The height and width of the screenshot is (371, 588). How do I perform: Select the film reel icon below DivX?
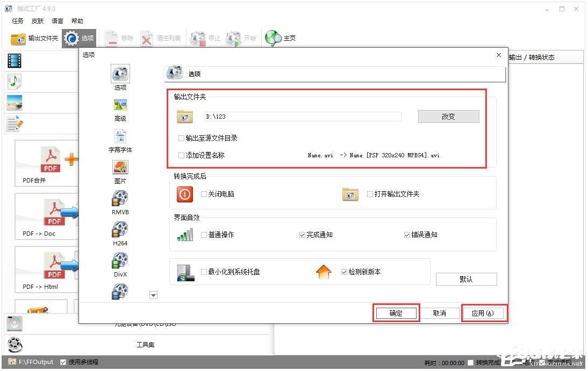coord(120,292)
